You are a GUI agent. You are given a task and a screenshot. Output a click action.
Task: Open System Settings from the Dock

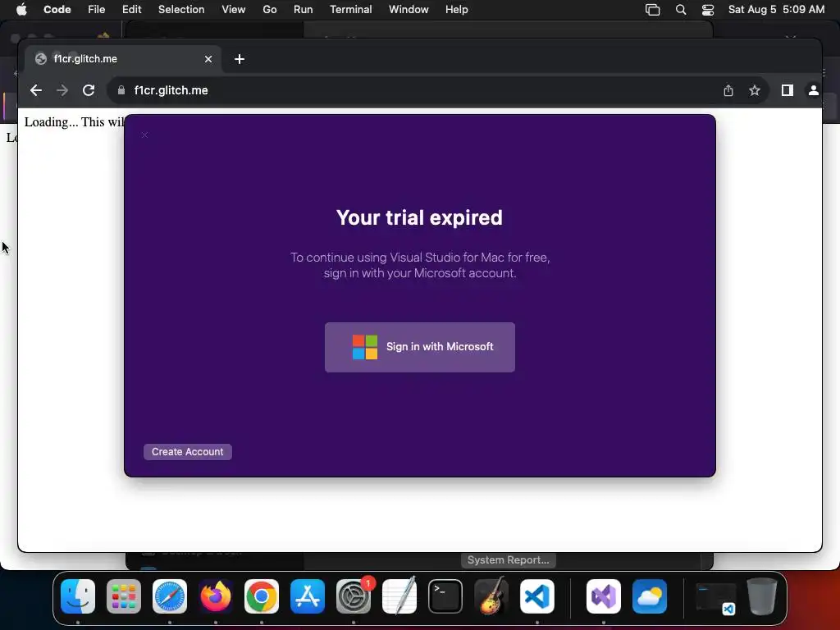click(354, 596)
